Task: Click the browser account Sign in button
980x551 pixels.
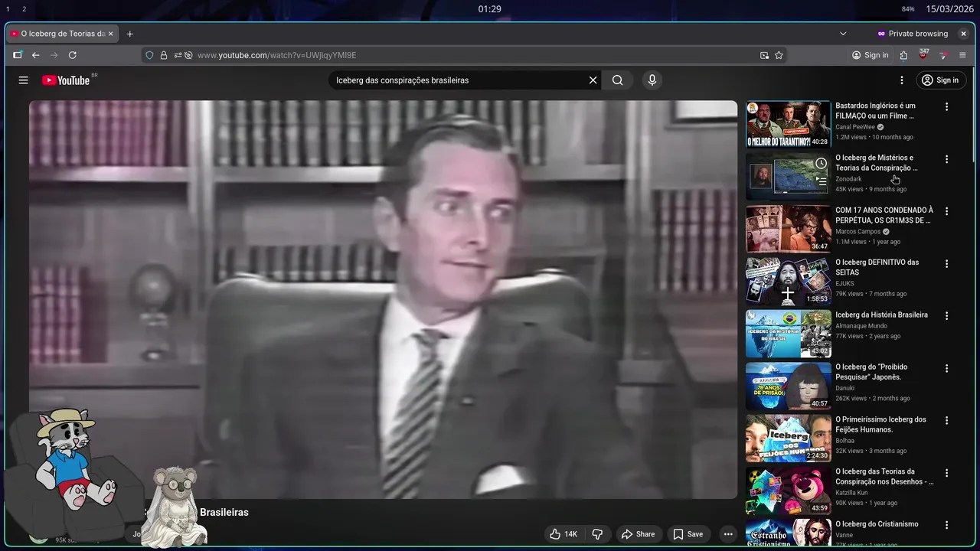Action: pyautogui.click(x=871, y=55)
